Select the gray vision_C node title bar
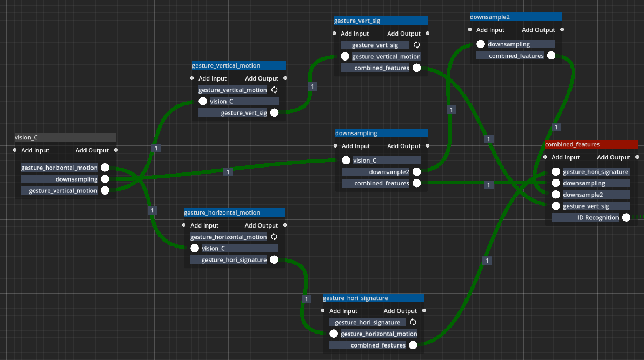The height and width of the screenshot is (360, 644). click(x=65, y=137)
